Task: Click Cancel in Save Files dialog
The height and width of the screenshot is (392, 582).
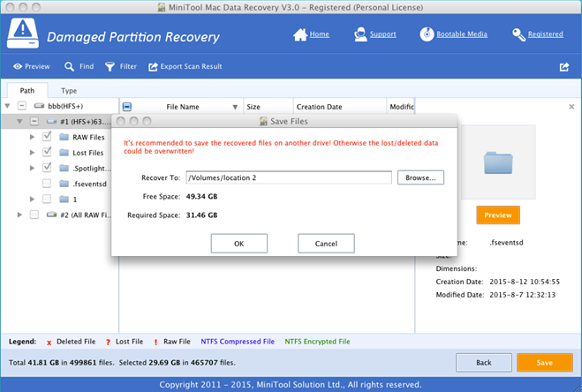Action: [326, 244]
